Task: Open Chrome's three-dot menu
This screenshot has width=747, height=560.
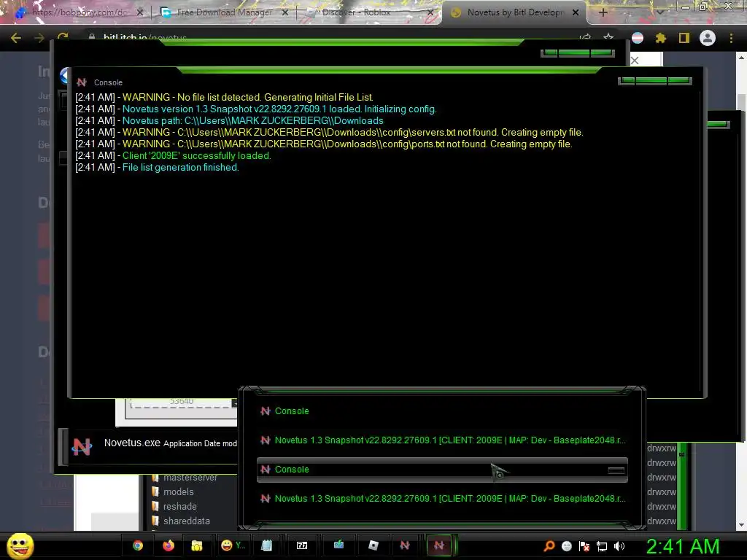Action: click(731, 38)
